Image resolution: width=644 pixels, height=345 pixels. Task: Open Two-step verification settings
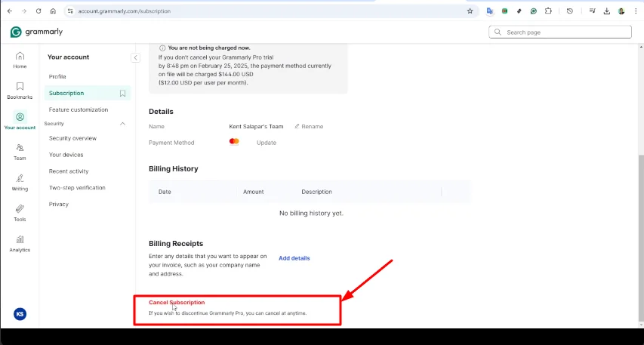[x=77, y=188]
